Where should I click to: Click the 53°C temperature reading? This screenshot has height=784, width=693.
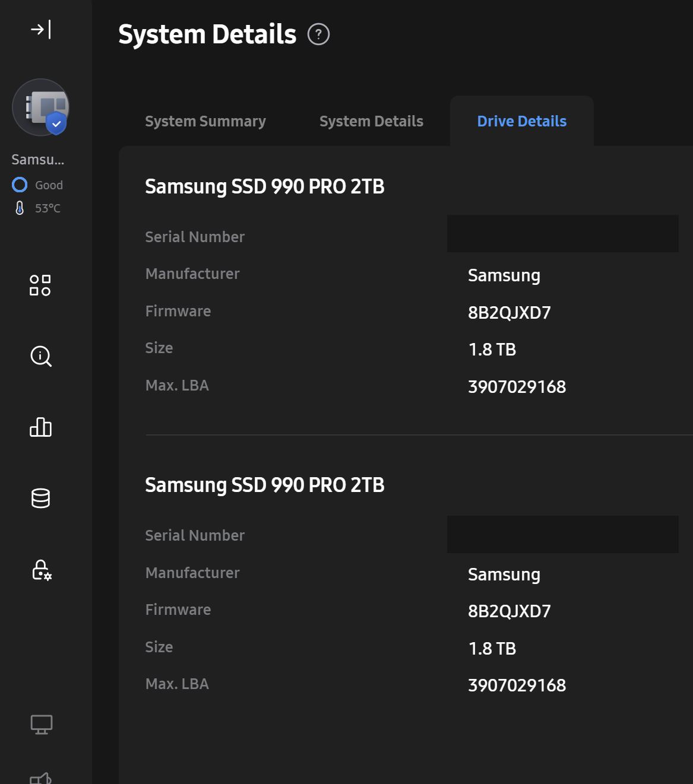pyautogui.click(x=48, y=208)
